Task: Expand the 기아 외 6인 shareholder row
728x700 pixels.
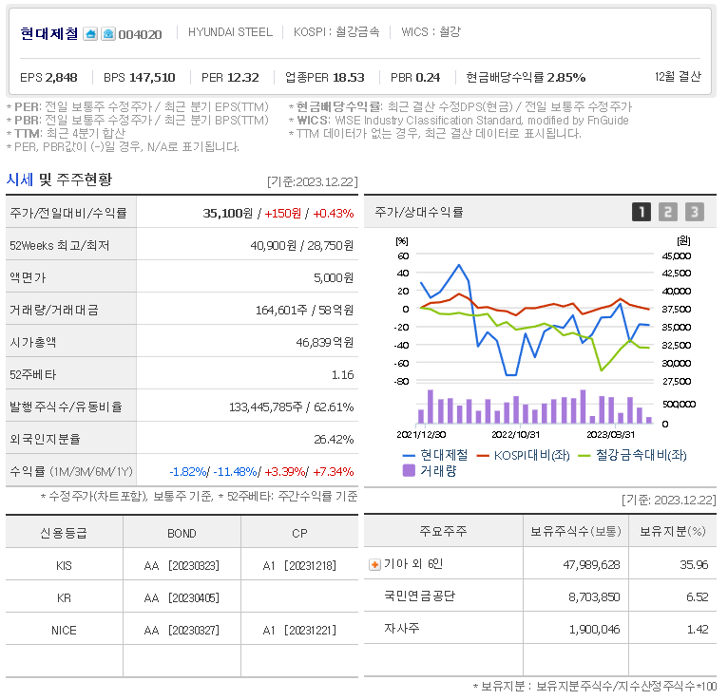Action: pos(374,564)
